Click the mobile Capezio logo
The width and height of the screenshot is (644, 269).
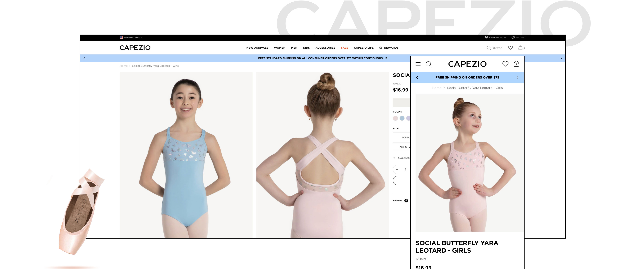pyautogui.click(x=467, y=64)
